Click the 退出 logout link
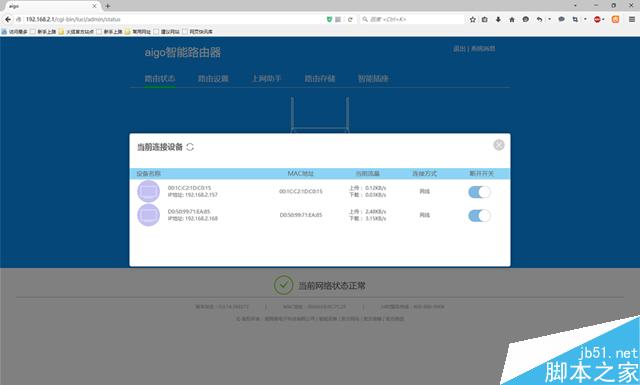Image resolution: width=640 pixels, height=385 pixels. tap(459, 49)
